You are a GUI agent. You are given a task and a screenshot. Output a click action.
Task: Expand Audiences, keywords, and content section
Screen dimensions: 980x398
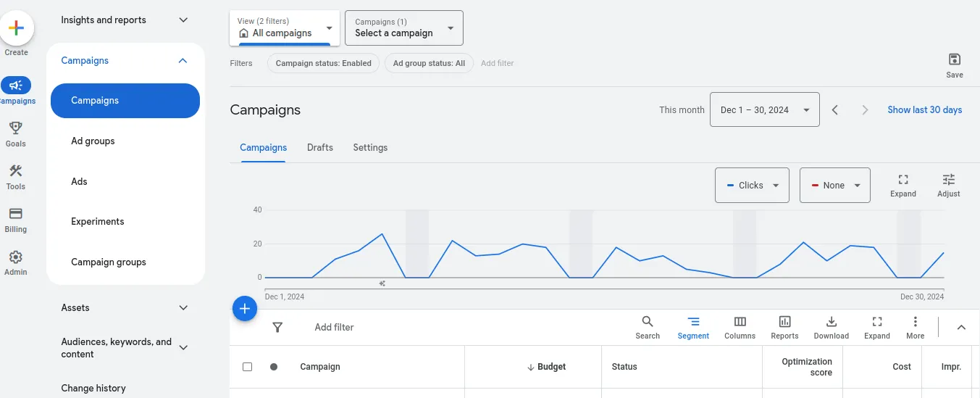click(x=183, y=348)
